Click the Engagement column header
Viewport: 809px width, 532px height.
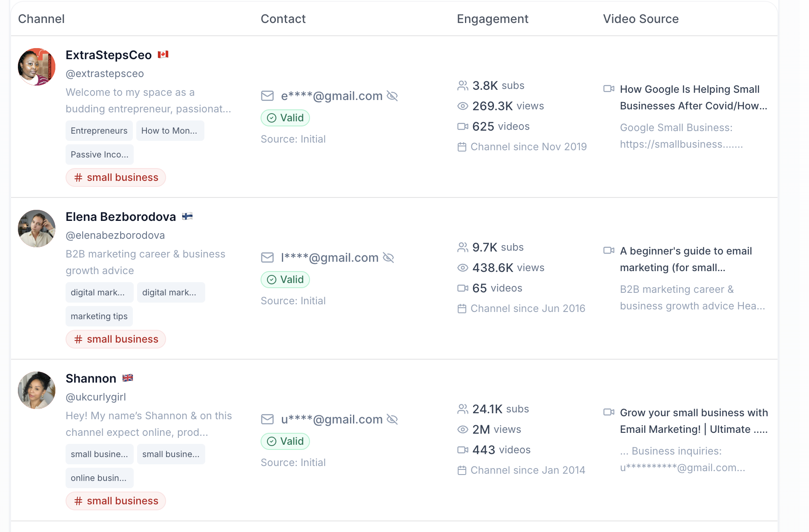click(x=492, y=19)
